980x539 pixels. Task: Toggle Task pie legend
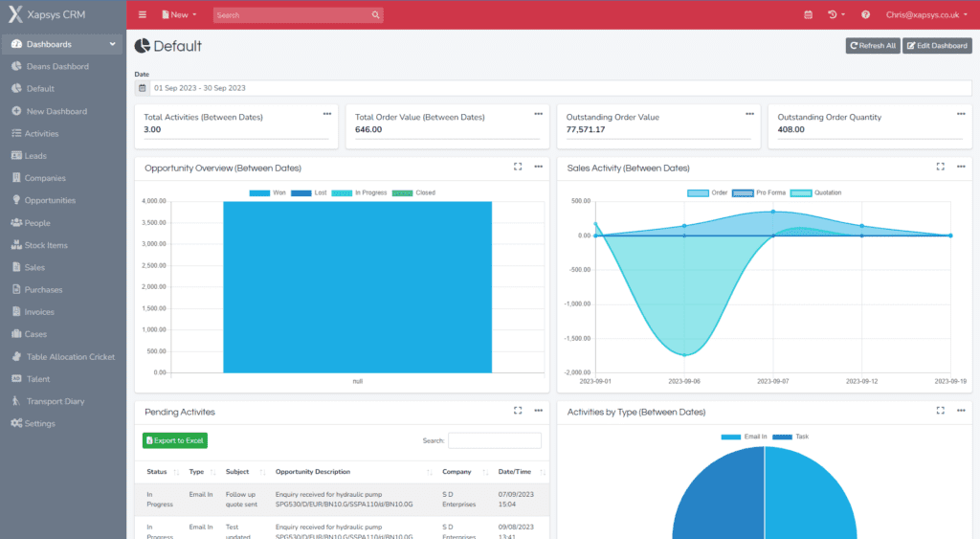pyautogui.click(x=791, y=437)
